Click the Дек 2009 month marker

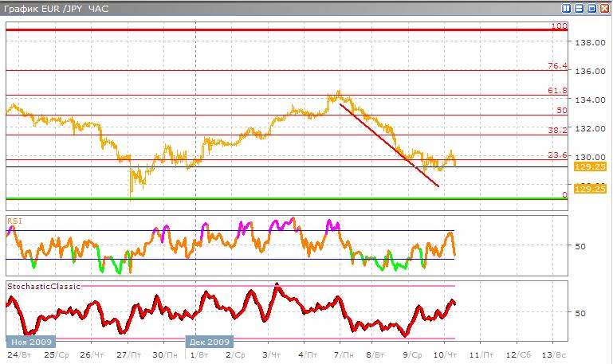pyautogui.click(x=209, y=339)
